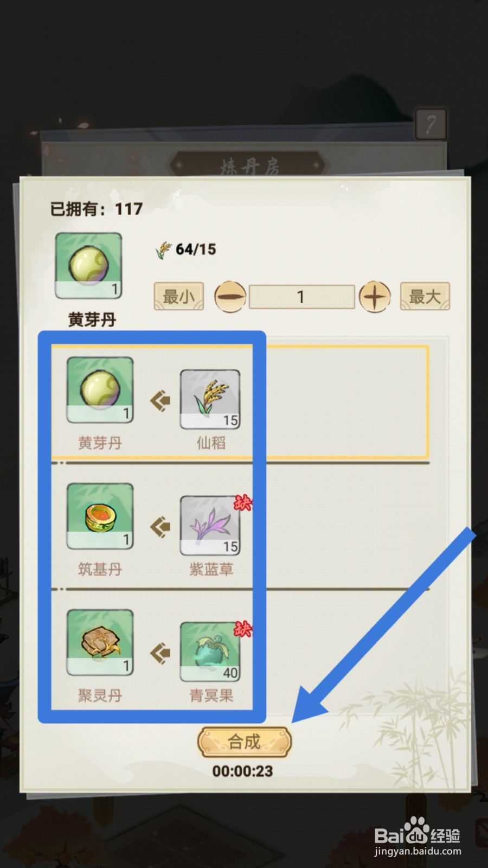Select the 筑基丹 recipe pill icon
This screenshot has height=868, width=488.
pos(100,516)
